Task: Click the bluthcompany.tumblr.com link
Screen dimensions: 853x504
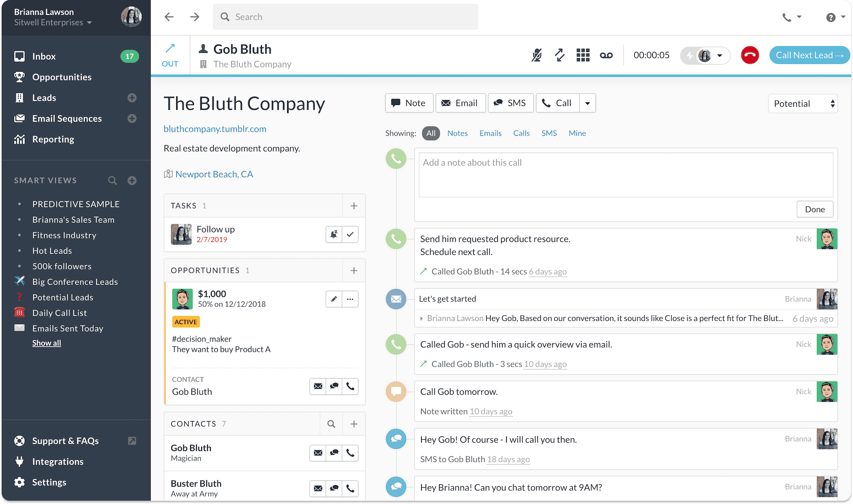Action: tap(215, 128)
